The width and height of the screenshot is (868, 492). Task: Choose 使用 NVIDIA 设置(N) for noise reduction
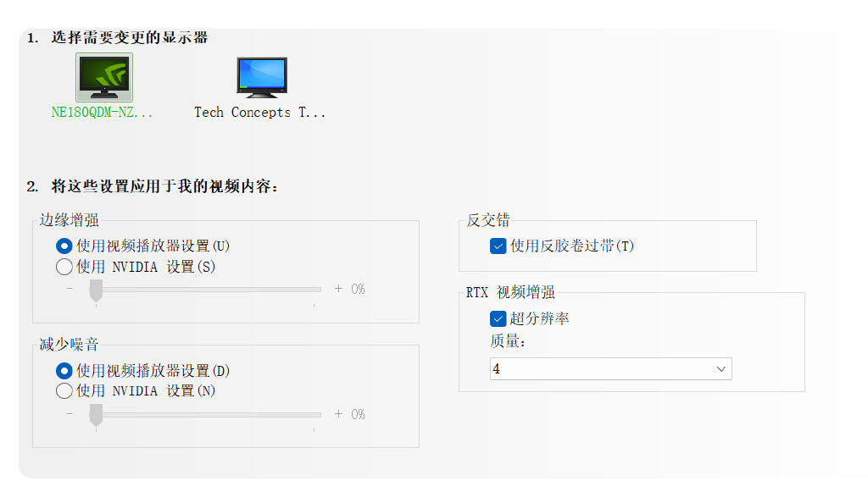pos(64,391)
